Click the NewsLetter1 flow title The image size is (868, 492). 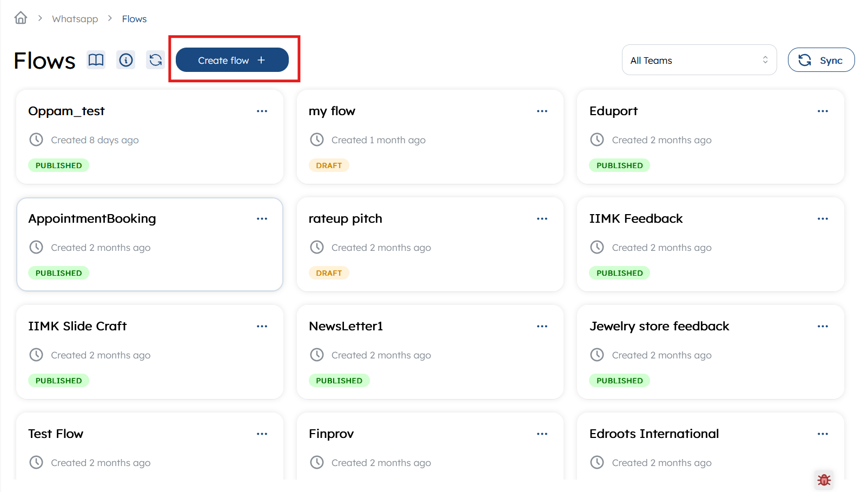(x=346, y=326)
